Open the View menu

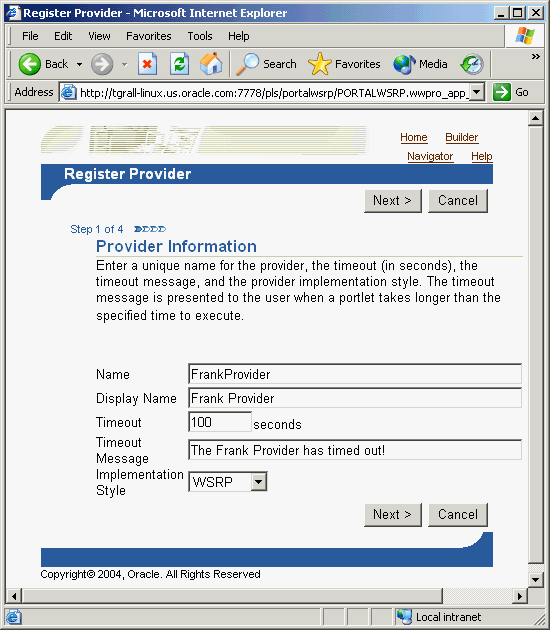[99, 36]
